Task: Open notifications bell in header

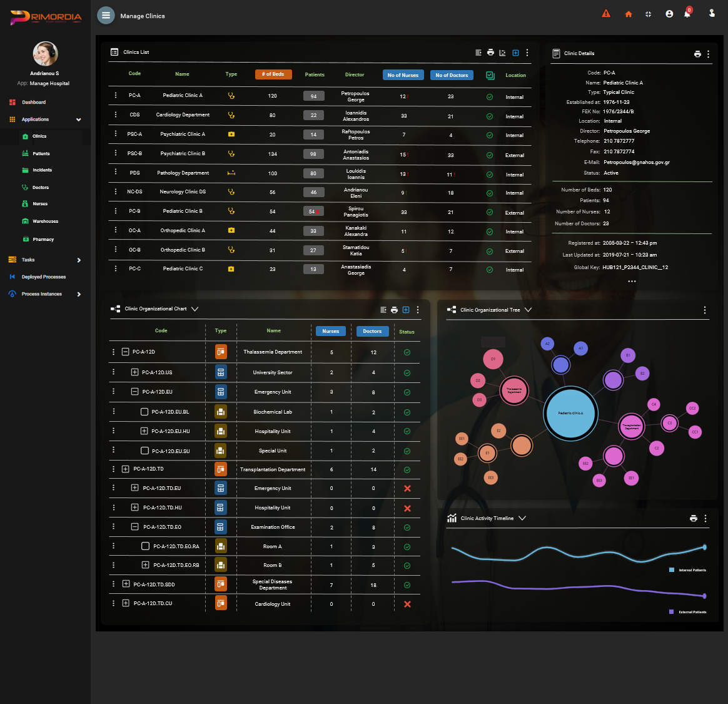Action: coord(687,14)
